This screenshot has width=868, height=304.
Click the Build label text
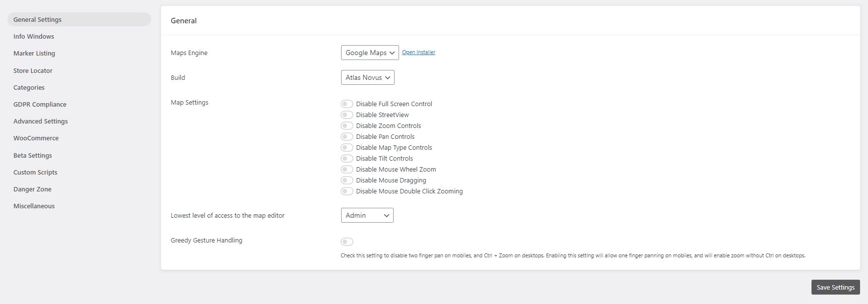point(178,77)
